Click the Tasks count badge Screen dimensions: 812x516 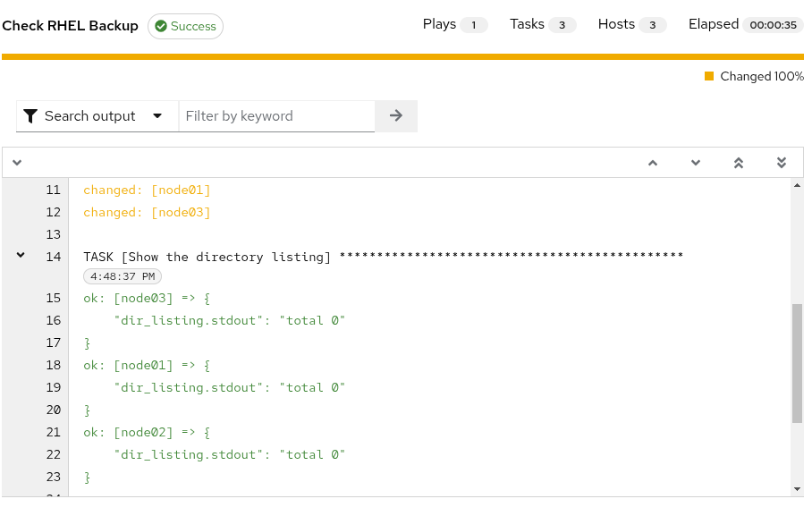(x=562, y=25)
